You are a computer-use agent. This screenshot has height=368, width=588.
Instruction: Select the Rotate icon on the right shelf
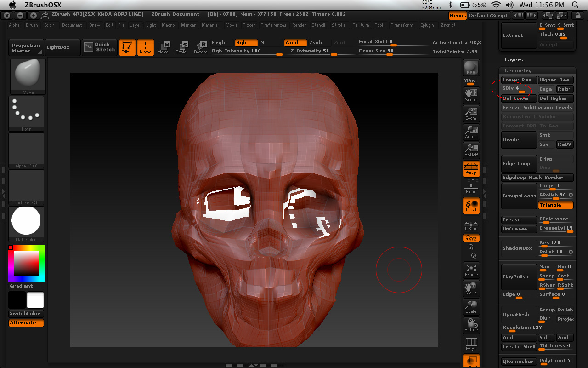pos(471,325)
